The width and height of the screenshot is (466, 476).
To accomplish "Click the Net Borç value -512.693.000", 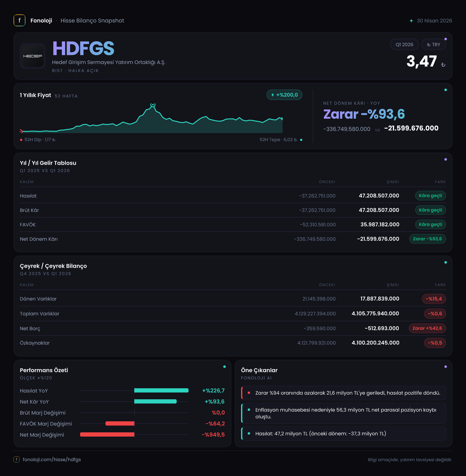I will click(x=382, y=328).
